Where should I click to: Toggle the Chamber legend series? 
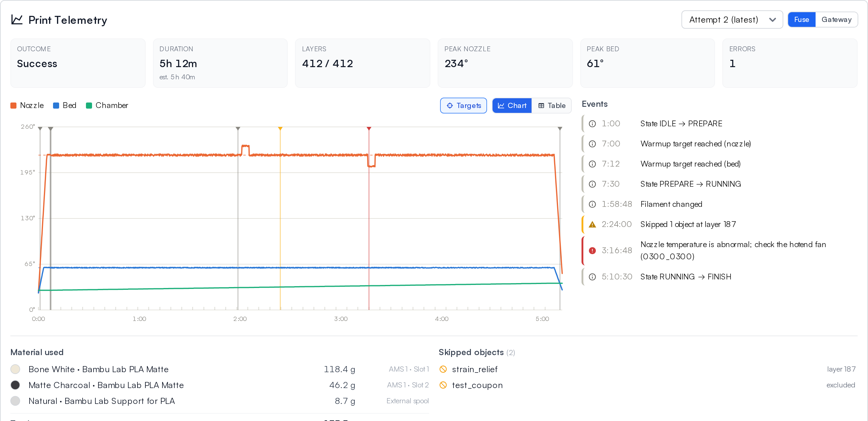(107, 105)
